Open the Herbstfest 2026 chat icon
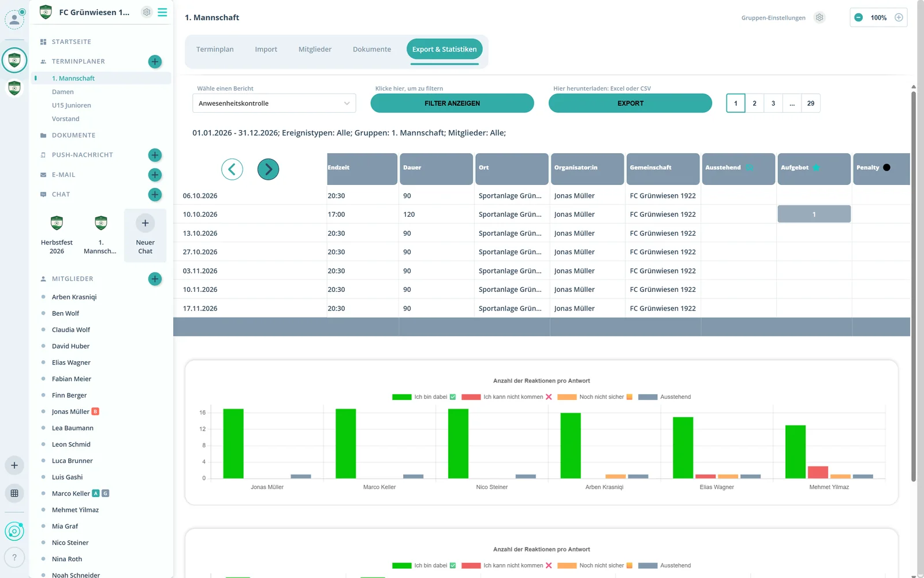 pos(57,223)
